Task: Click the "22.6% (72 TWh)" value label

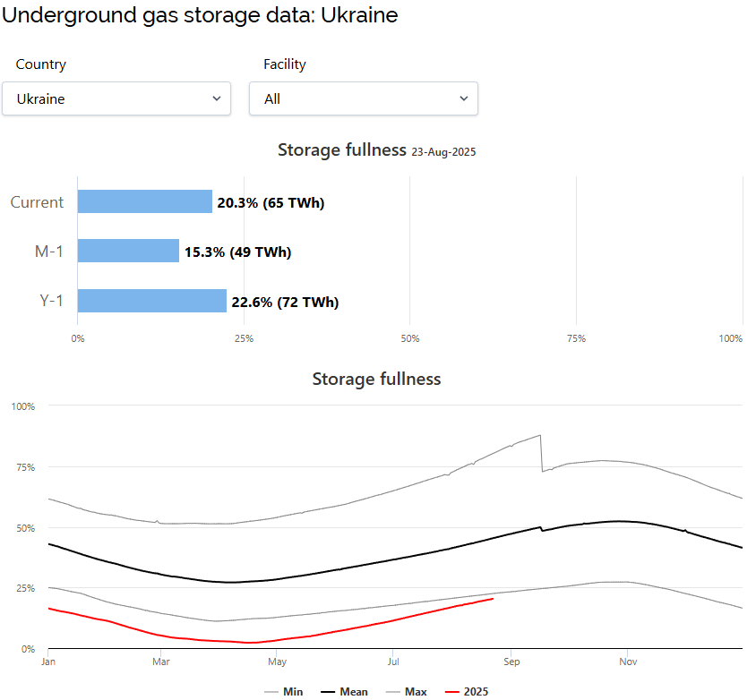Action: (285, 302)
